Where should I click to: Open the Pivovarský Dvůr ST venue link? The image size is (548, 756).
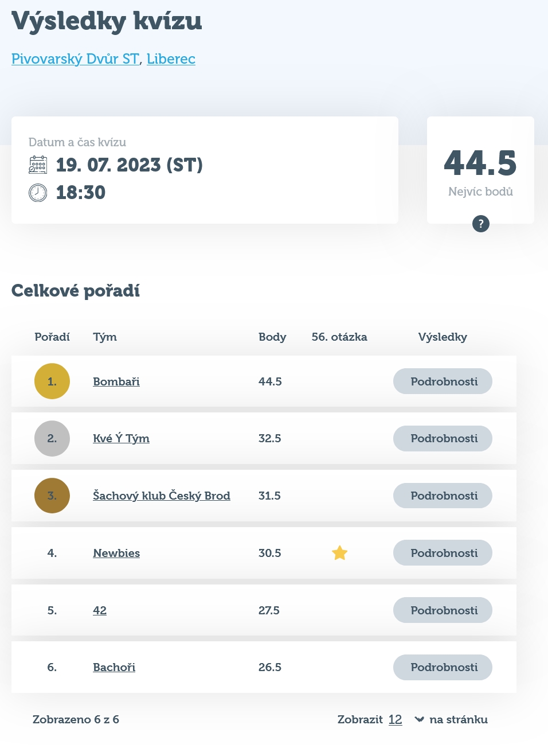click(x=75, y=59)
